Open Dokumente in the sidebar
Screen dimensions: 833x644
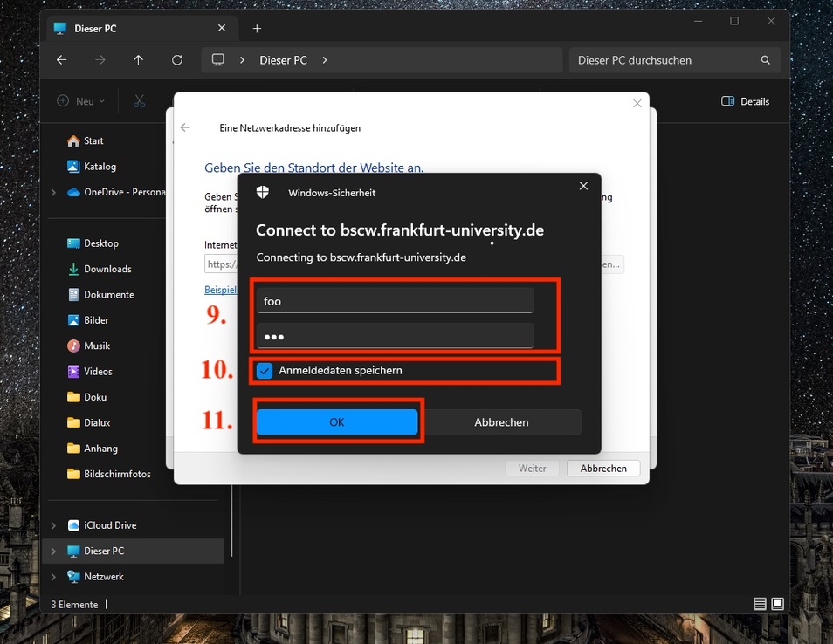(100, 295)
